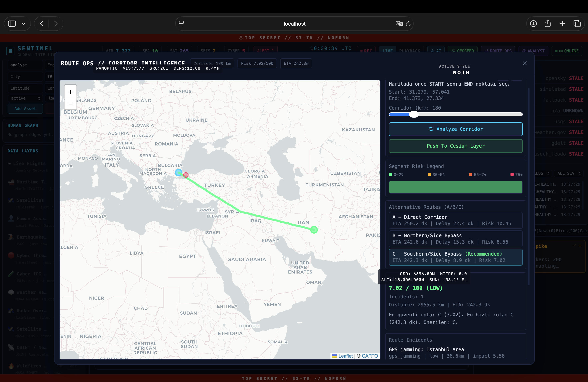Acknowledge the spike alert with the checkmark
This screenshot has width=588, height=382.
coord(574,246)
